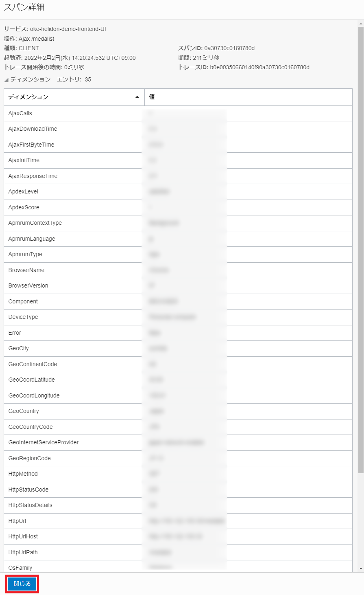
Task: Click the GeoCity dimension row
Action: click(x=19, y=348)
